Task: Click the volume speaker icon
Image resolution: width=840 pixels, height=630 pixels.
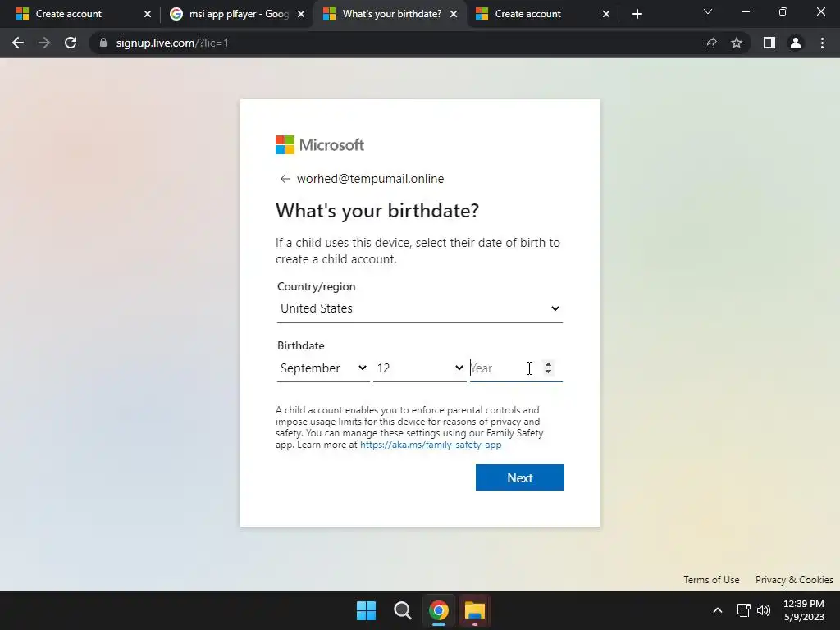Action: click(x=764, y=610)
